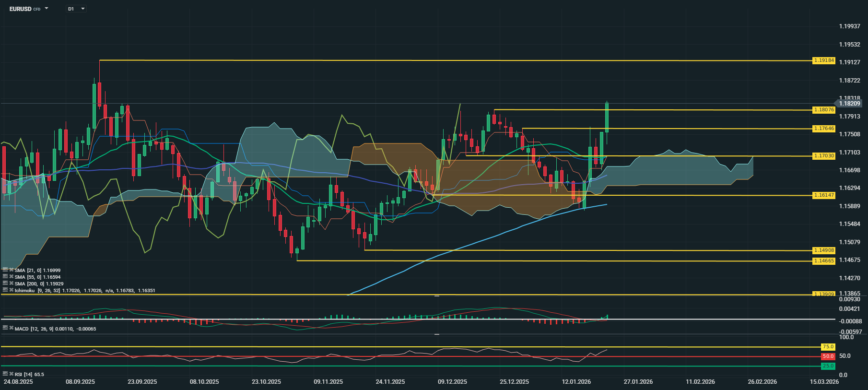This screenshot has width=868, height=390.
Task: Click the EURUSD symbol name
Action: point(20,9)
